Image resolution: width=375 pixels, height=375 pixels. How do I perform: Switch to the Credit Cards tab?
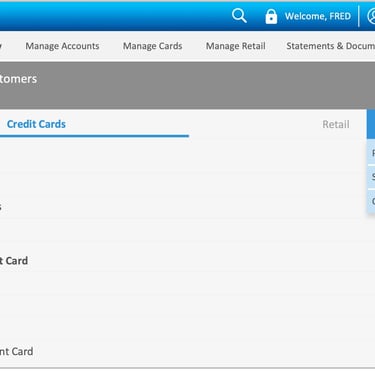tap(36, 124)
